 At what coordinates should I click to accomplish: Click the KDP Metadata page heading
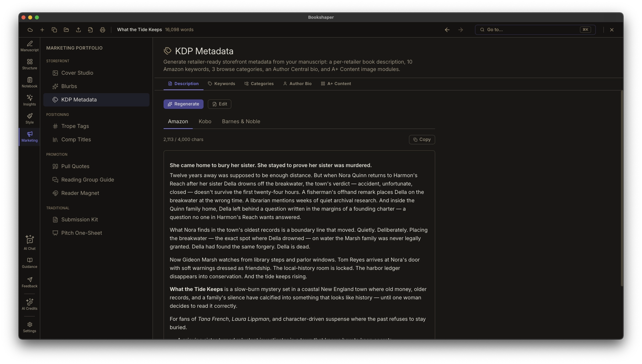(204, 51)
